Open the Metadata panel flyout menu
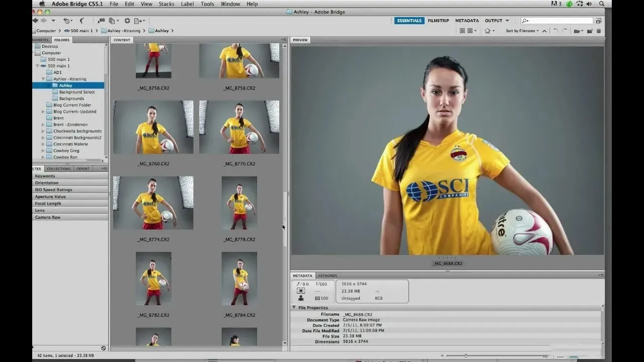 tap(601, 276)
